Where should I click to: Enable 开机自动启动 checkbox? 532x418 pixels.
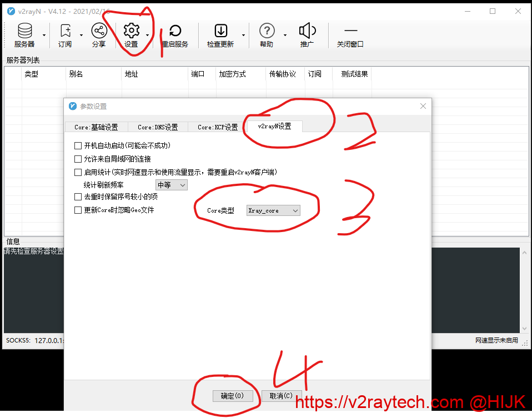pyautogui.click(x=78, y=146)
